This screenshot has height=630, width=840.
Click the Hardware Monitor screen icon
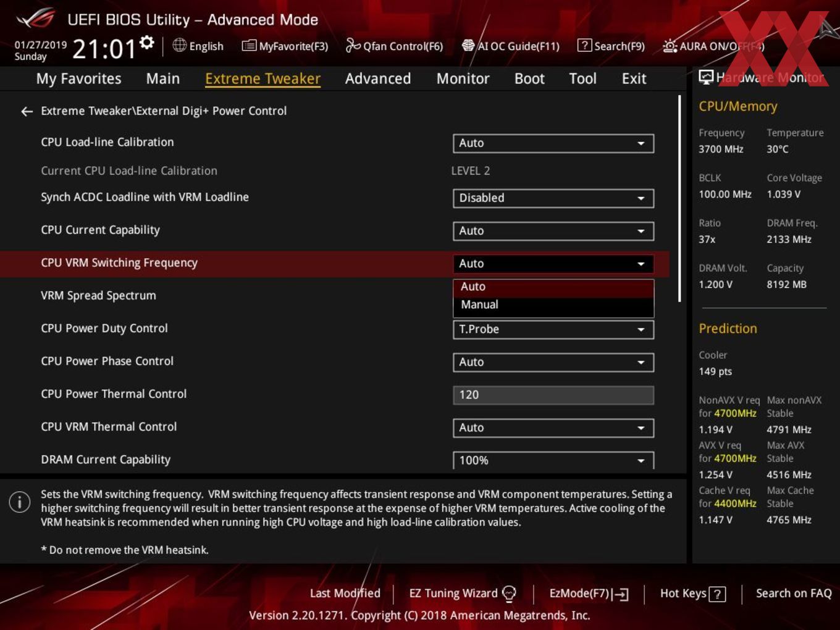pos(706,77)
